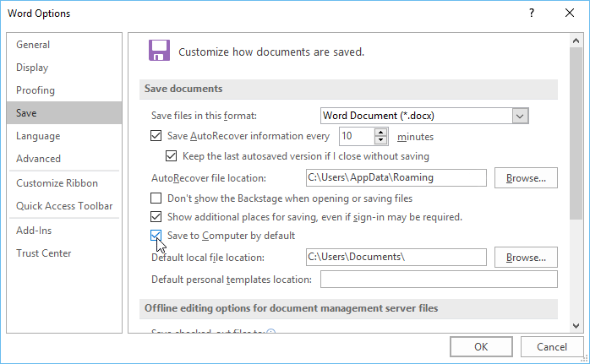Screen dimensions: 590x364
Task: Click the floppy disk save icon
Action: tap(158, 51)
